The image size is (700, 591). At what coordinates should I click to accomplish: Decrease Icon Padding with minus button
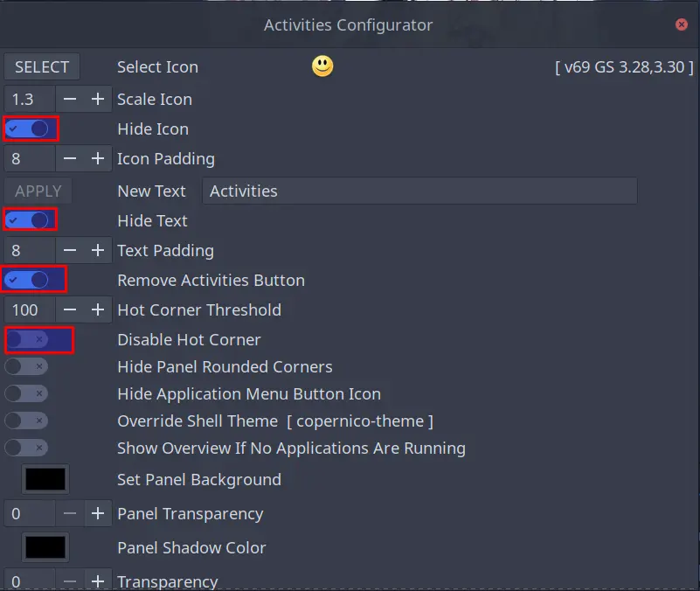[70, 158]
